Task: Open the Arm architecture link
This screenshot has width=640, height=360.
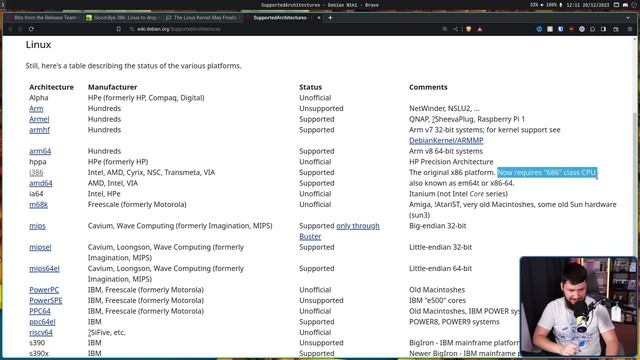Action: [x=36, y=109]
